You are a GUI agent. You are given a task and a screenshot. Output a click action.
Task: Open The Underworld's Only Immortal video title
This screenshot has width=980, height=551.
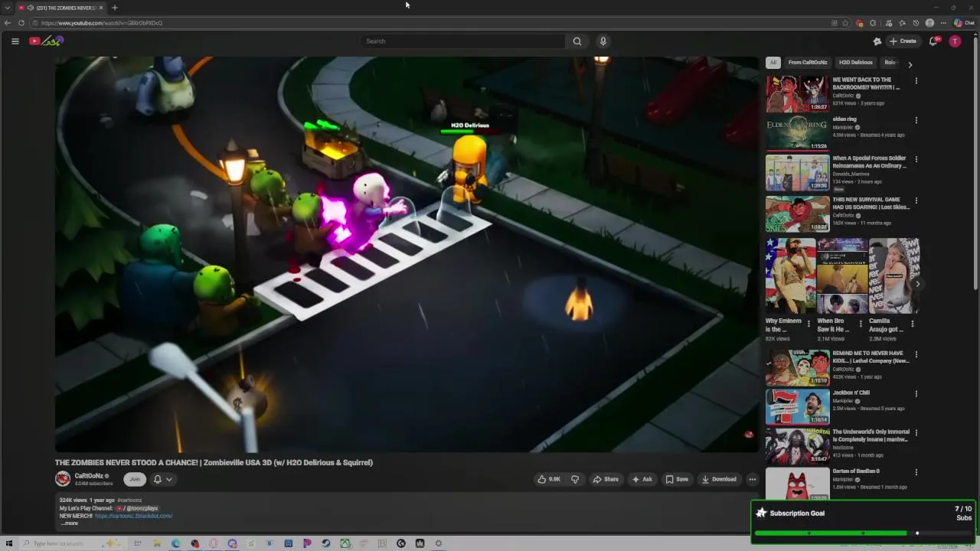point(871,436)
